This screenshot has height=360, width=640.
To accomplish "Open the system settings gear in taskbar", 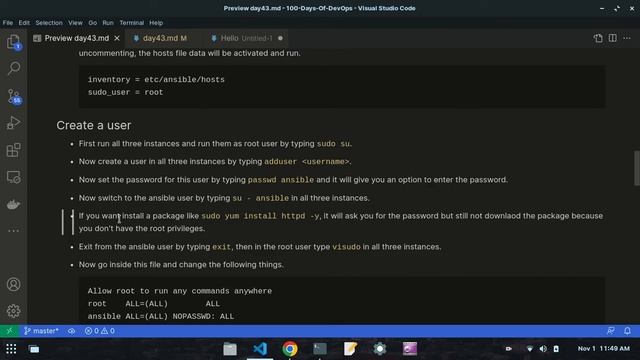I will [x=380, y=349].
